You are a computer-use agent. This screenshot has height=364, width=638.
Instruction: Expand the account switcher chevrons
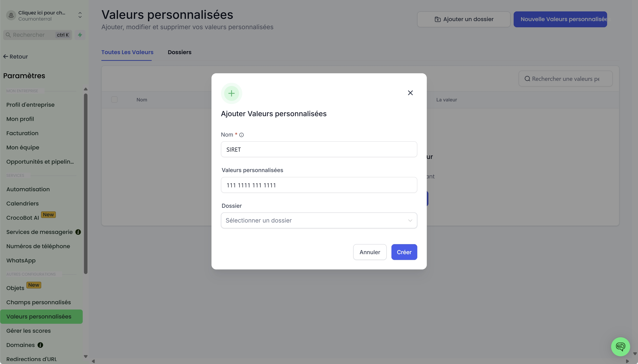pos(80,15)
